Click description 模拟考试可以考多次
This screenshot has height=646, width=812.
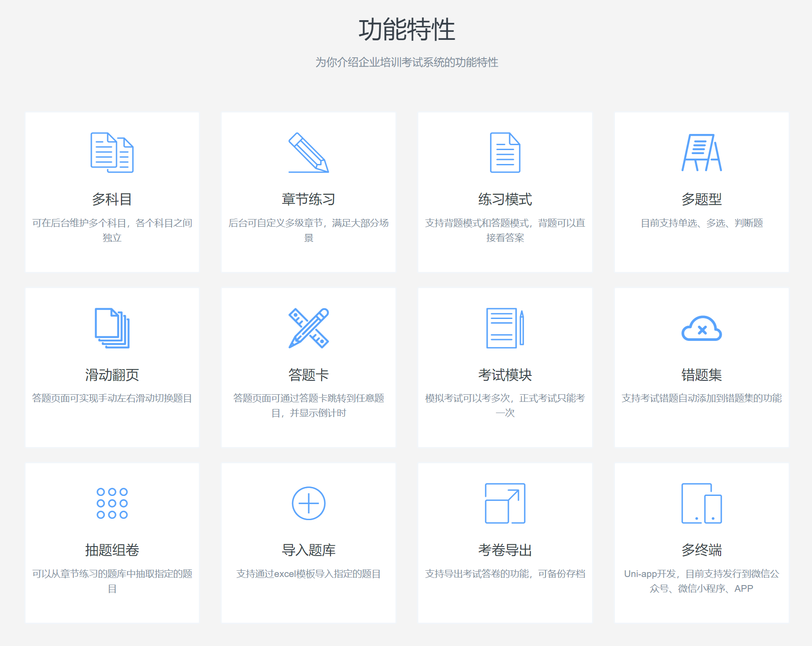pos(505,405)
